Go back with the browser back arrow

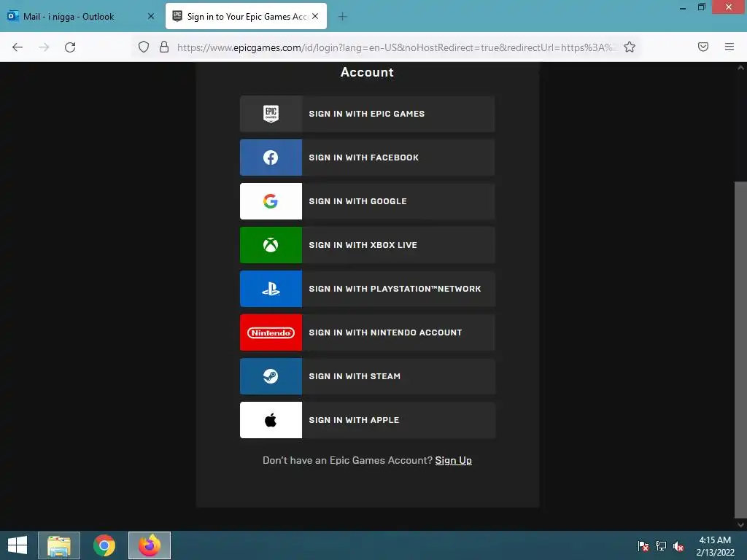pyautogui.click(x=18, y=47)
